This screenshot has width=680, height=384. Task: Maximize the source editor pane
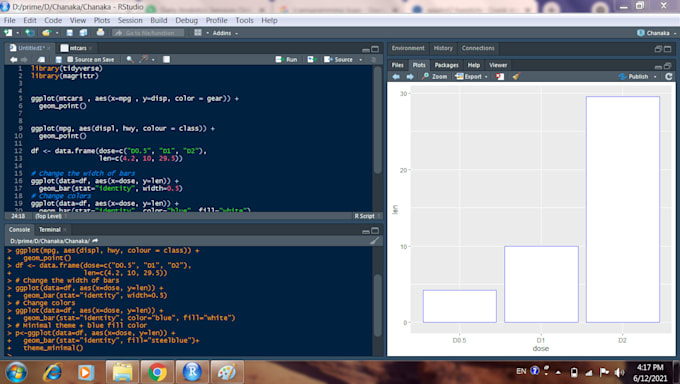click(375, 49)
